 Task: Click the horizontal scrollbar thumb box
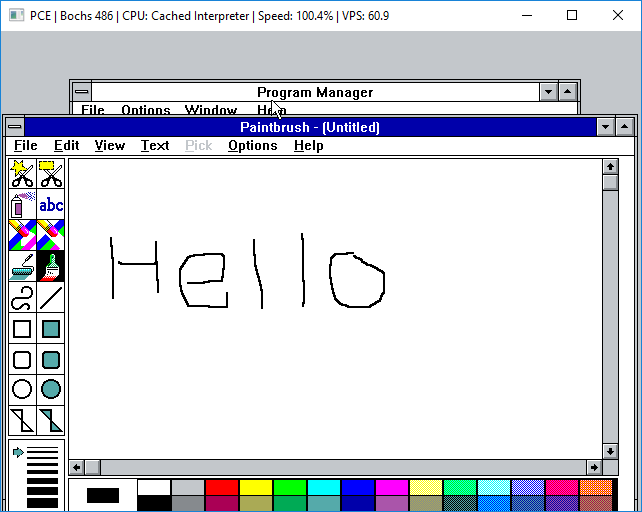(x=93, y=467)
